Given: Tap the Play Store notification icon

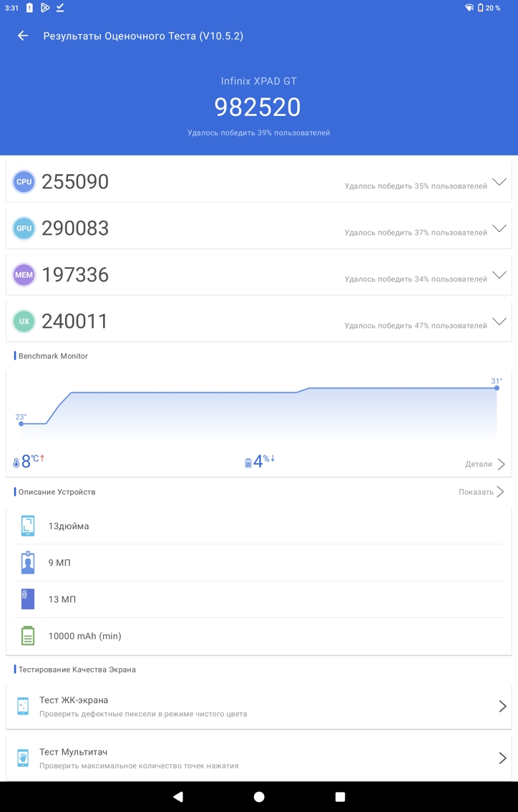Looking at the screenshot, I should pos(45,7).
